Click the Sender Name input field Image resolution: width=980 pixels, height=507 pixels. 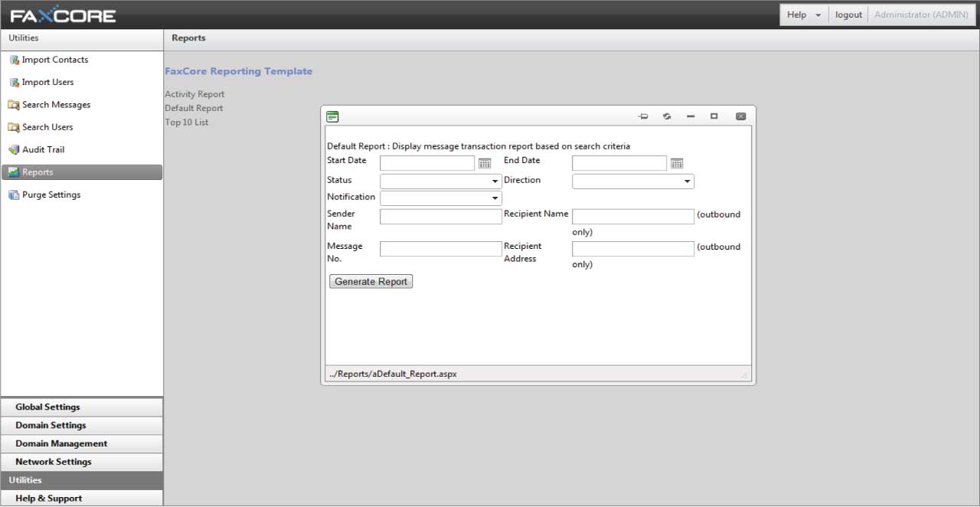(x=440, y=217)
